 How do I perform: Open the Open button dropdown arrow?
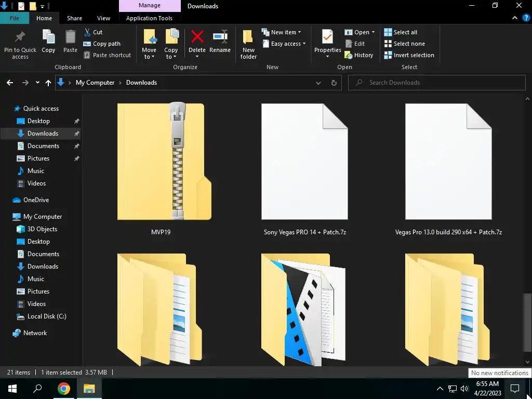(x=373, y=32)
